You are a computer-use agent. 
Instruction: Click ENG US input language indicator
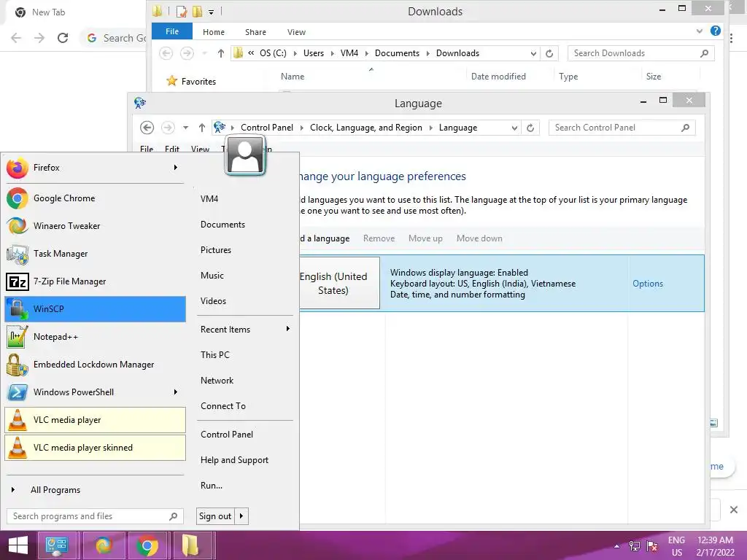[x=676, y=546]
